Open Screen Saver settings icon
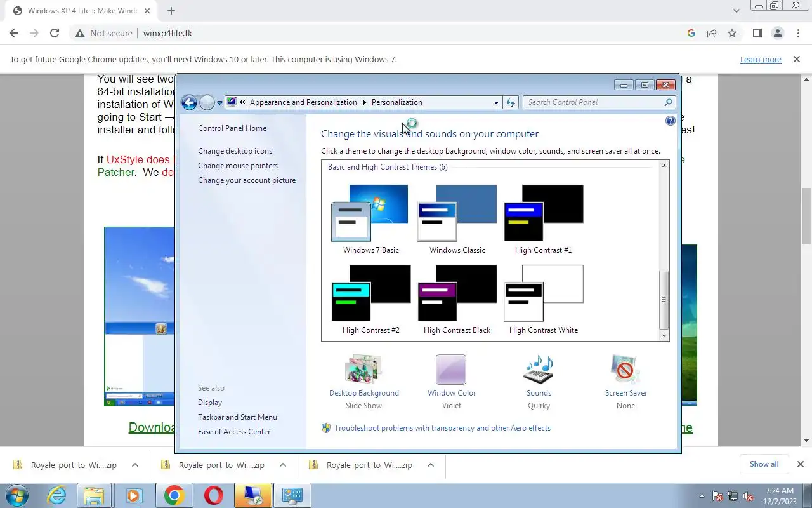This screenshot has width=812, height=508. [x=625, y=370]
